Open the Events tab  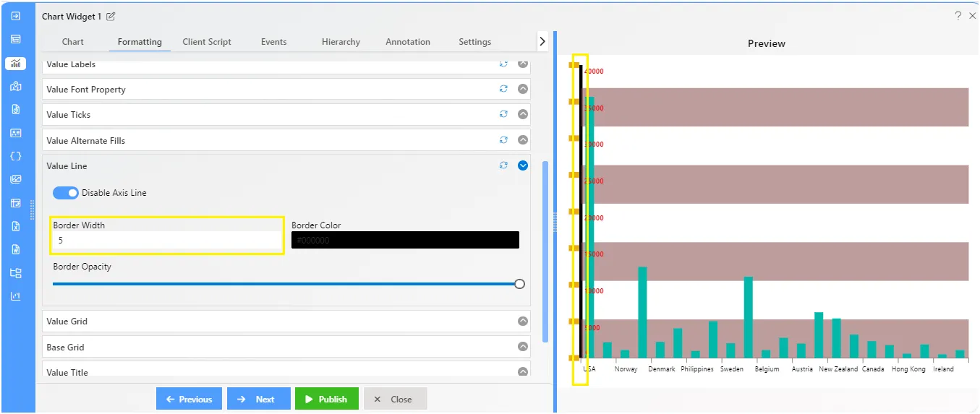pos(273,42)
